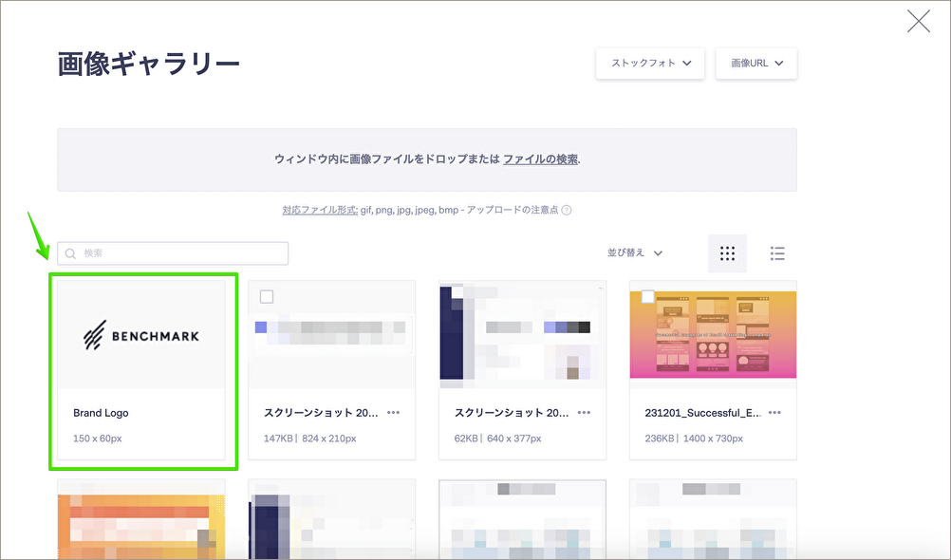Select the Brand Logo Benchmark thumbnail
This screenshot has width=951, height=560.
tap(141, 335)
